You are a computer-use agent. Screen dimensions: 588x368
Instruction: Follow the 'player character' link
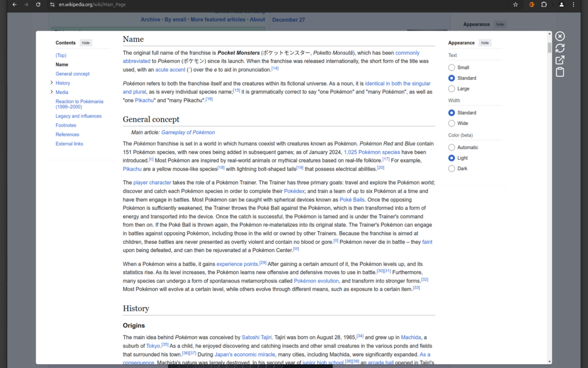(x=152, y=183)
